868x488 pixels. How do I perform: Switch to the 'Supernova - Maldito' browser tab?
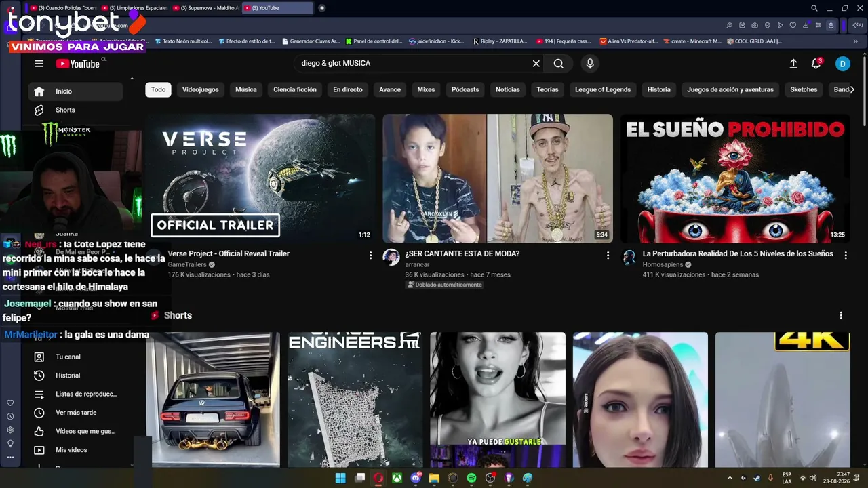(205, 8)
